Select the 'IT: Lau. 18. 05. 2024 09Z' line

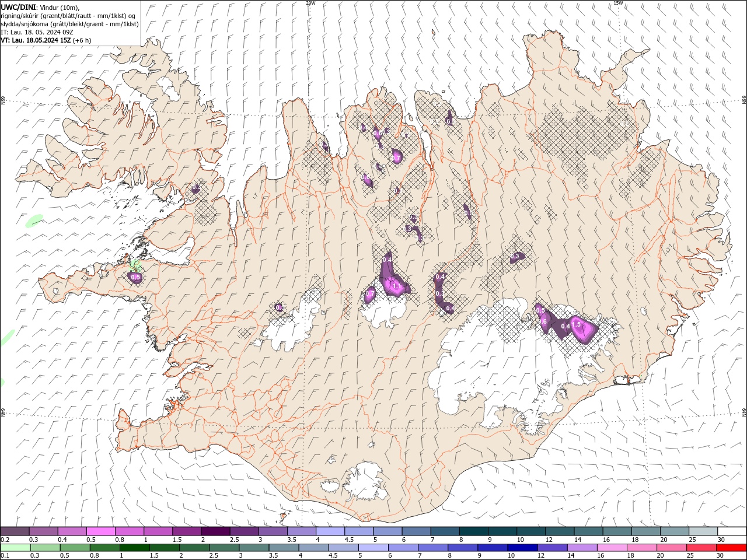[x=37, y=32]
